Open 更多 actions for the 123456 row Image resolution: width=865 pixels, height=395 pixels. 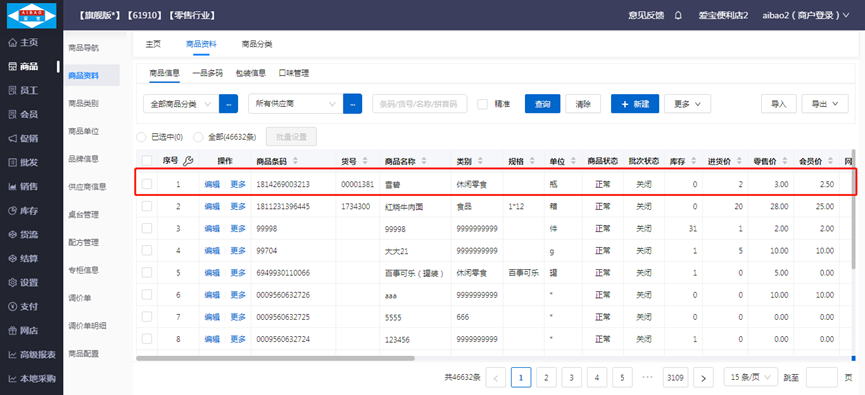tap(238, 339)
